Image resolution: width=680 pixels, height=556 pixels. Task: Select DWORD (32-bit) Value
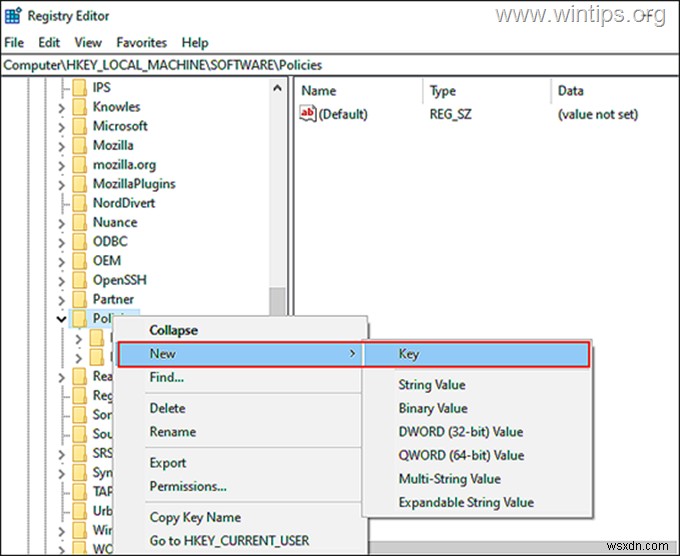[x=477, y=432]
